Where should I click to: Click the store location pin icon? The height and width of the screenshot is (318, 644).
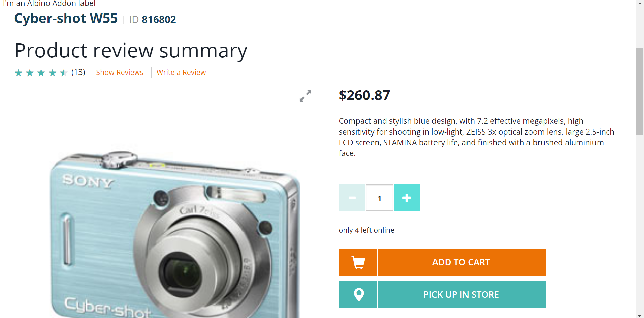[x=358, y=294]
